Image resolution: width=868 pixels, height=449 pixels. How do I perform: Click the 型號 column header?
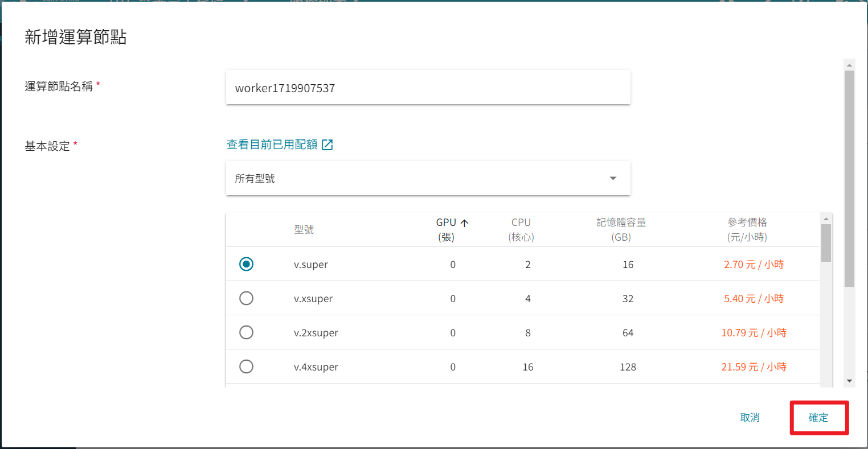(304, 229)
